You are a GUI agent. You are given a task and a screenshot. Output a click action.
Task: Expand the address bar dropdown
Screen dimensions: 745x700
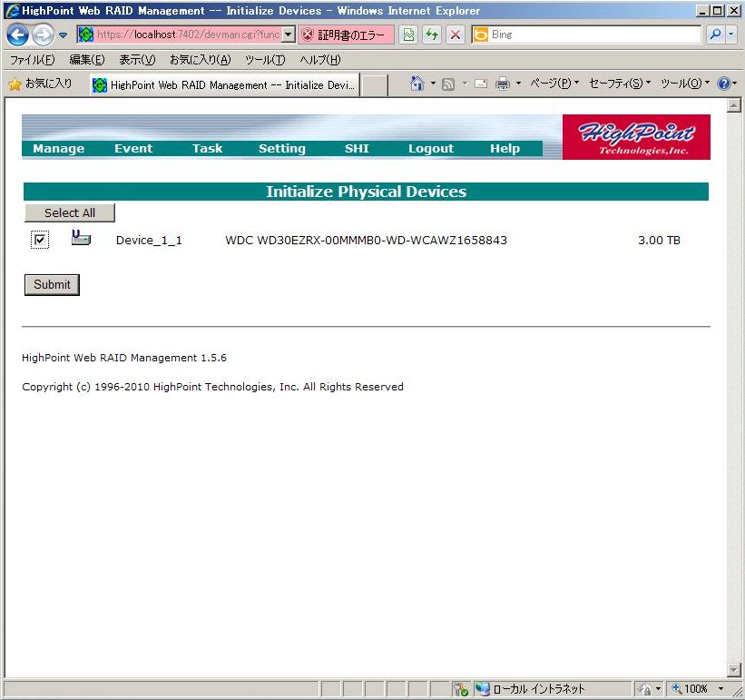(288, 35)
